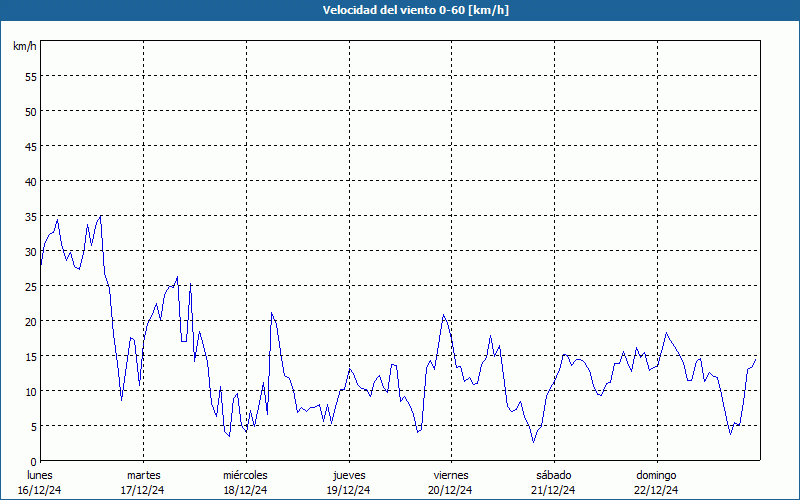Select the 25 value on the y-axis
This screenshot has height=500, width=800.
(31, 287)
